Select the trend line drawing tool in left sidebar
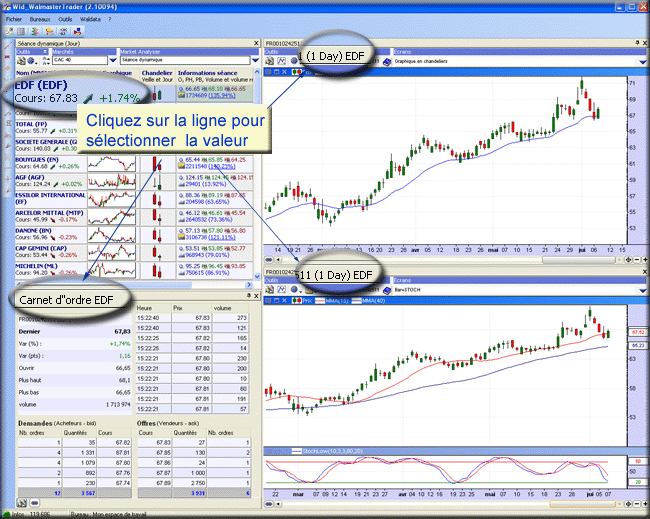The width and height of the screenshot is (650, 519). 7,46
